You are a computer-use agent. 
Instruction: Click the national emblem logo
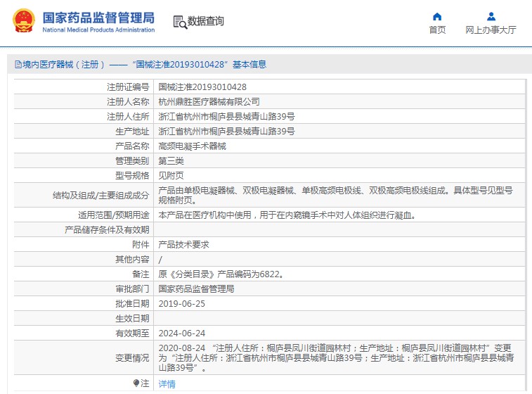point(24,21)
